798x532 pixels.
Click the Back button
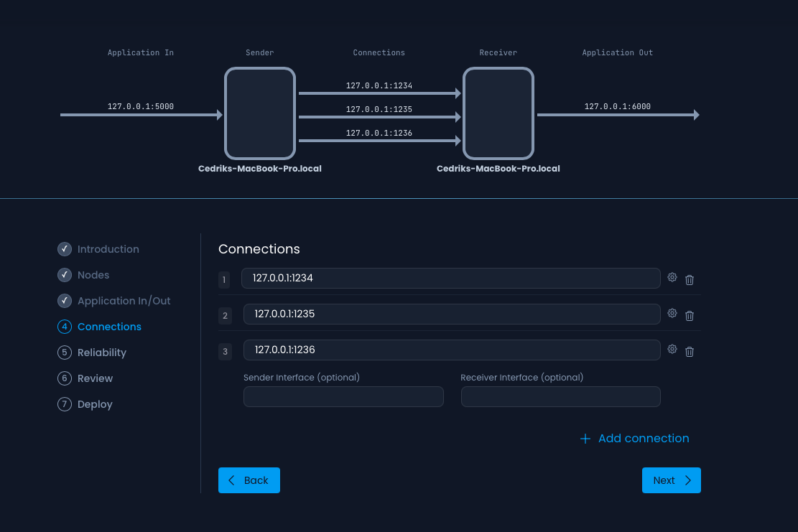pos(249,480)
